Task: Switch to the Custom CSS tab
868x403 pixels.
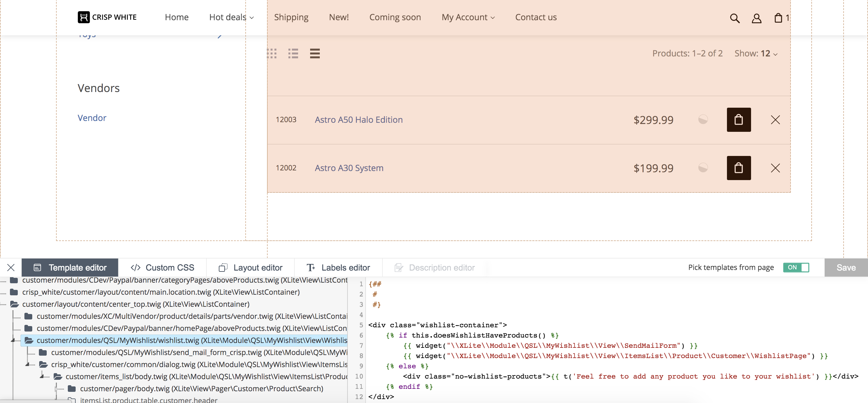Action: [162, 268]
